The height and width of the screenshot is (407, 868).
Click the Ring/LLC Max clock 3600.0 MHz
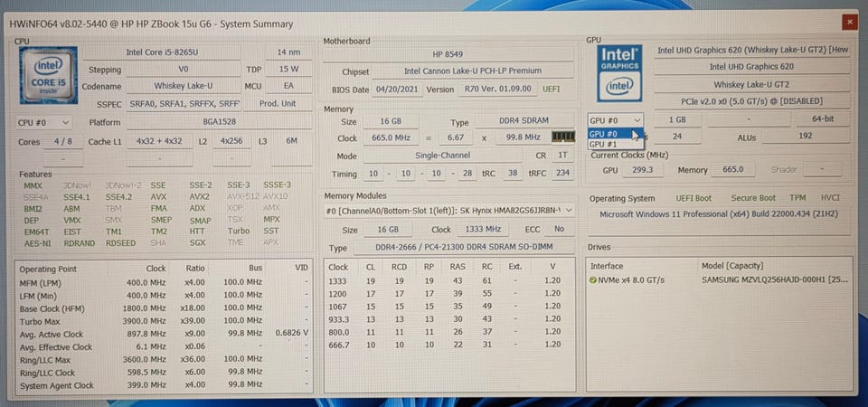tap(146, 359)
